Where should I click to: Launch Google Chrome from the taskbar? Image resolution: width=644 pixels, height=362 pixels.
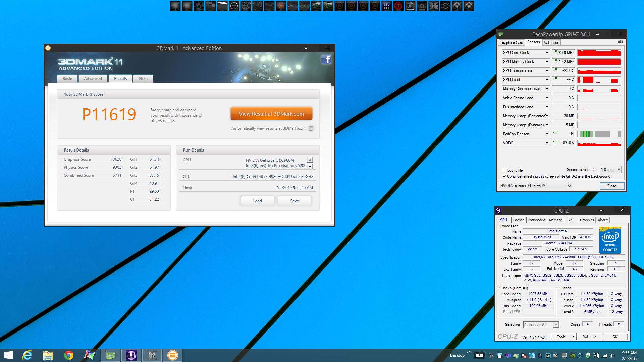click(68, 355)
